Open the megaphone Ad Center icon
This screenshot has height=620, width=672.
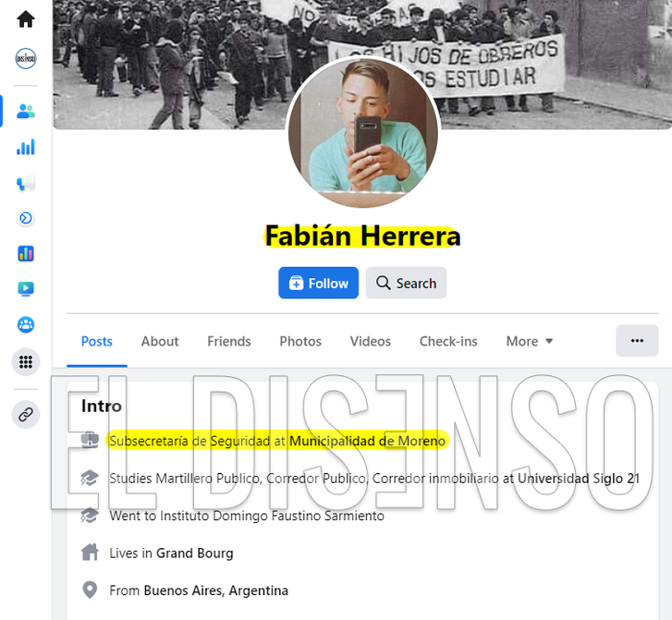tap(26, 183)
